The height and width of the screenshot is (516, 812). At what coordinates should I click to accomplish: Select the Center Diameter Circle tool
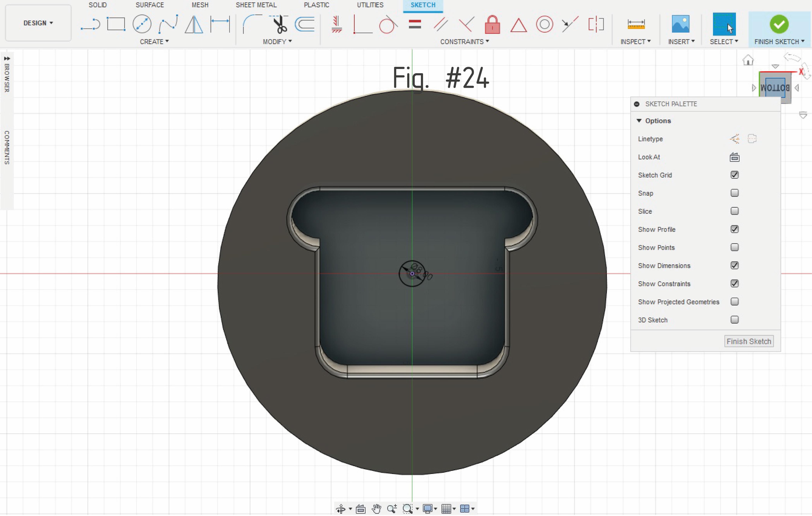tap(142, 24)
